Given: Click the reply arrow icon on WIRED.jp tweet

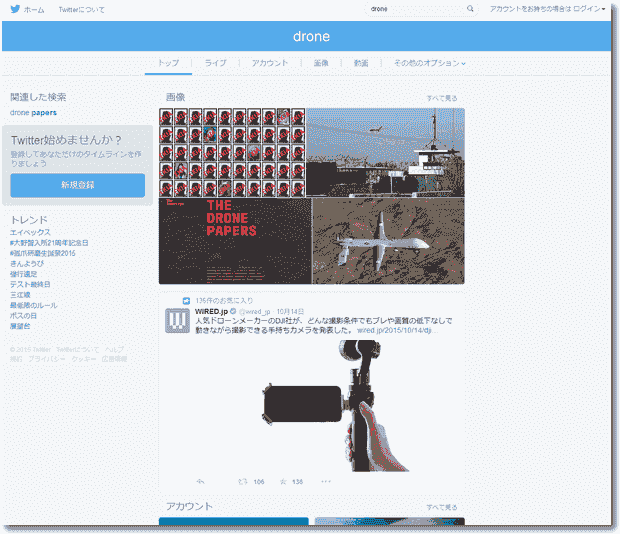Looking at the screenshot, I should 200,481.
